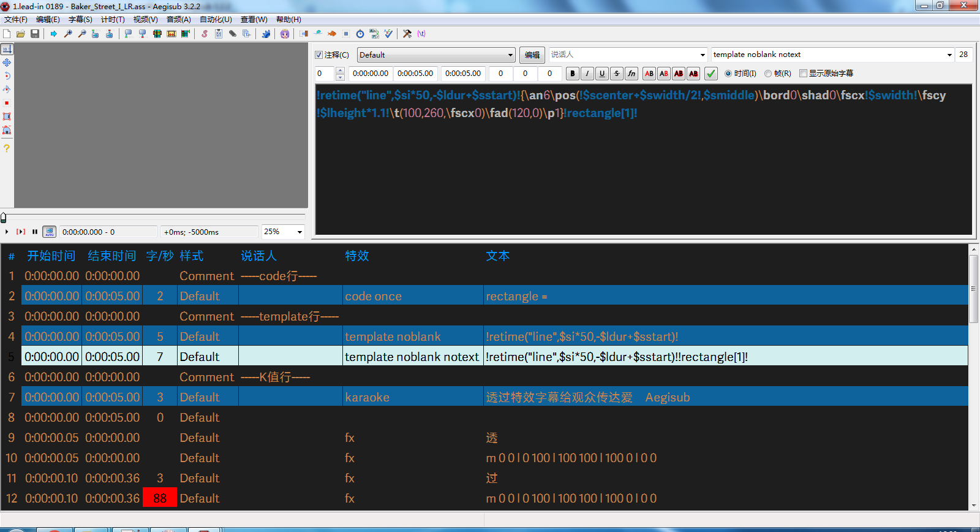The height and width of the screenshot is (532, 980).
Task: Save subtitles with the floppy disk icon
Action: click(35, 34)
